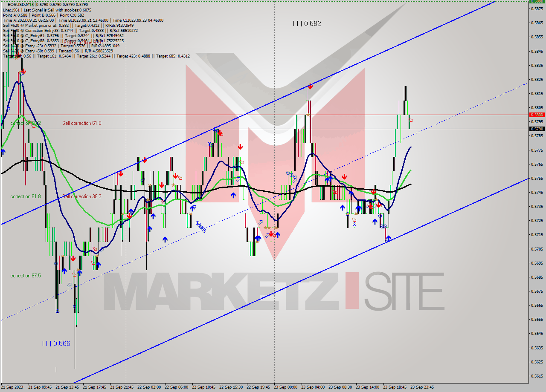Viewport: 546px width, 392px height.
Task: Click the 0.5665 price axis label
Action: pyautogui.click(x=538, y=305)
